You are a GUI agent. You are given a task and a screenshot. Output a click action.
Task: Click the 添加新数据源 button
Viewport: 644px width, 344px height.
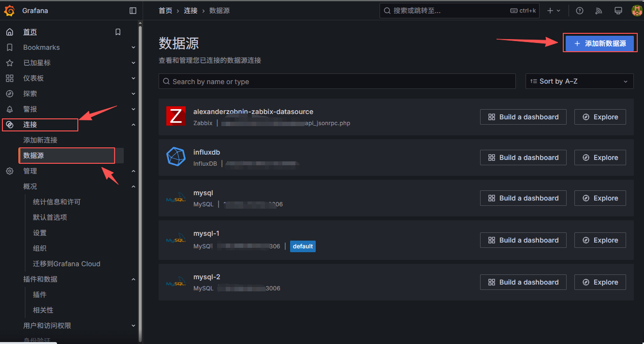tap(600, 43)
